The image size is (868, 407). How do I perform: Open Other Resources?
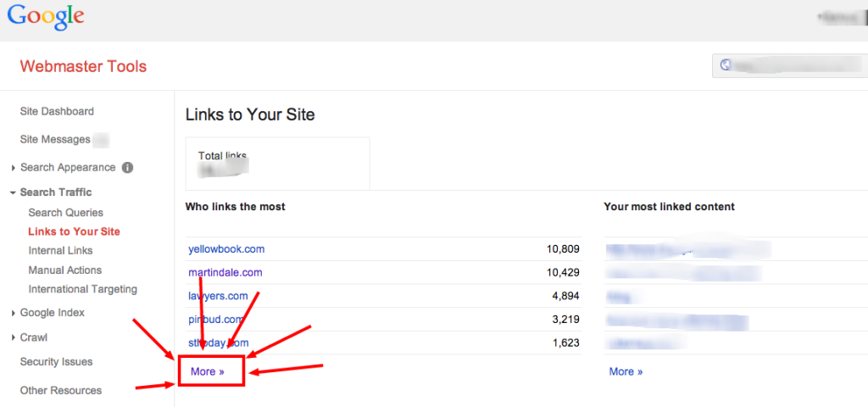coord(60,391)
